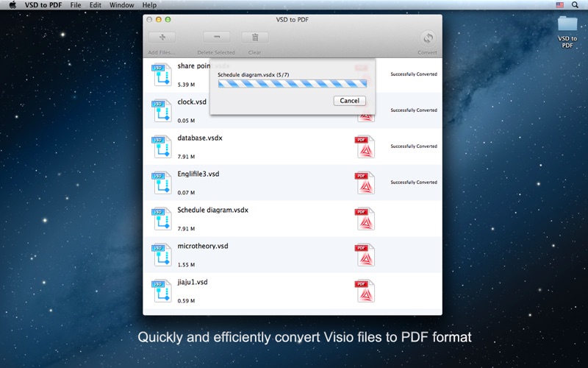Open the VSD to PDF application menu

pos(43,5)
